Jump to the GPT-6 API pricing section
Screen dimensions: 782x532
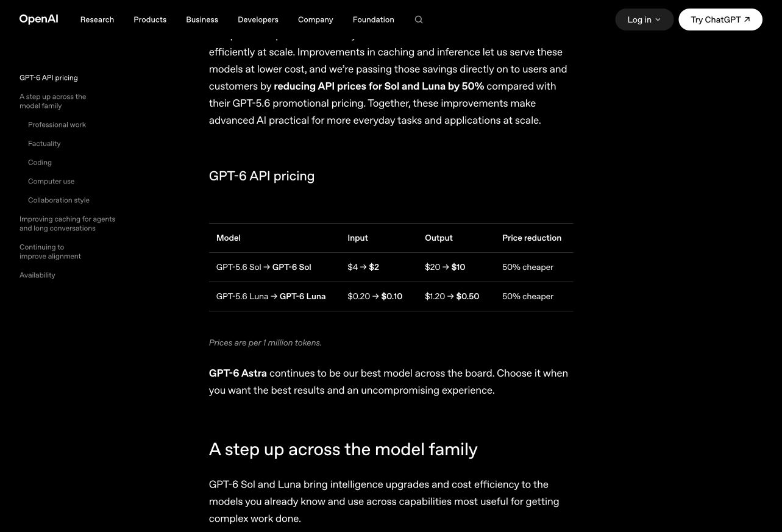(x=49, y=77)
